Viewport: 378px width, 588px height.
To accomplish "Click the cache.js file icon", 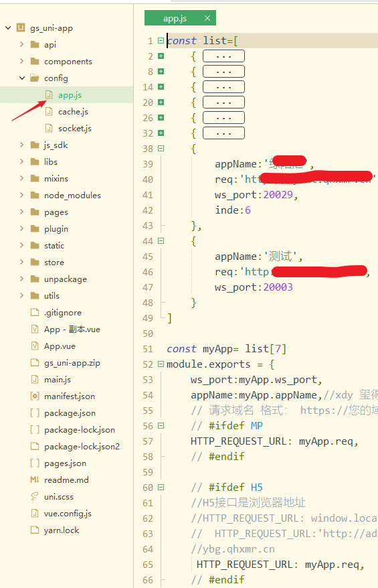I will (49, 111).
